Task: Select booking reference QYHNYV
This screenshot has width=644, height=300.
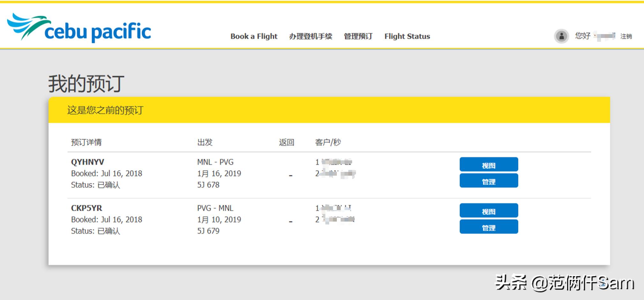Action: pyautogui.click(x=87, y=162)
